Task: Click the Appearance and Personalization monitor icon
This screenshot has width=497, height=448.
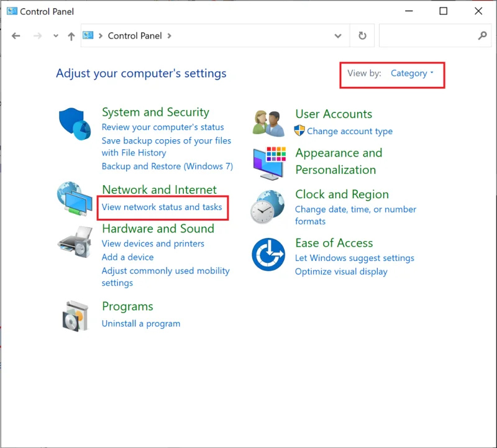Action: 270,163
